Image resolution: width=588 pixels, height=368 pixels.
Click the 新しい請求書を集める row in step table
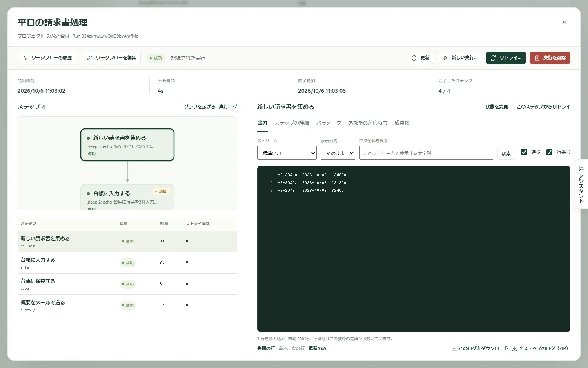point(127,242)
